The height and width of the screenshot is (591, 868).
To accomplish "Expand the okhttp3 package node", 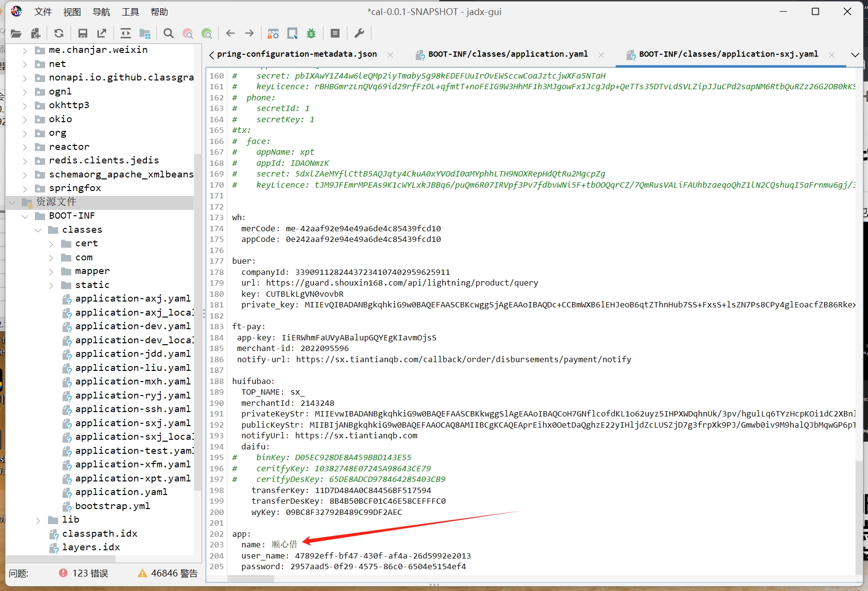I will tap(25, 105).
